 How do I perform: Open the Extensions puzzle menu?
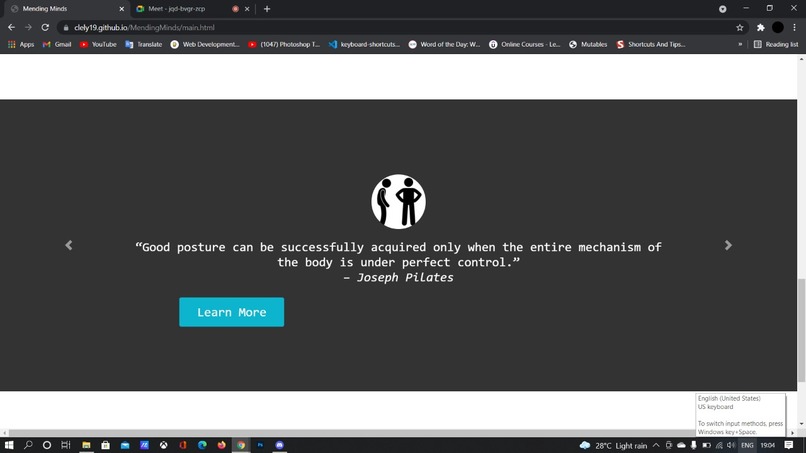(761, 28)
